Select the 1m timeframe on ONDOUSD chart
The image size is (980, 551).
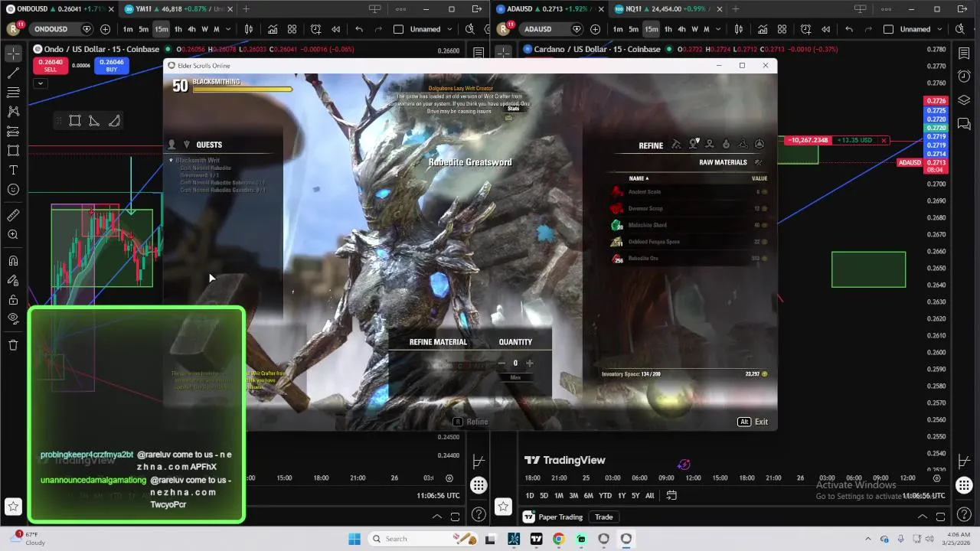(127, 29)
